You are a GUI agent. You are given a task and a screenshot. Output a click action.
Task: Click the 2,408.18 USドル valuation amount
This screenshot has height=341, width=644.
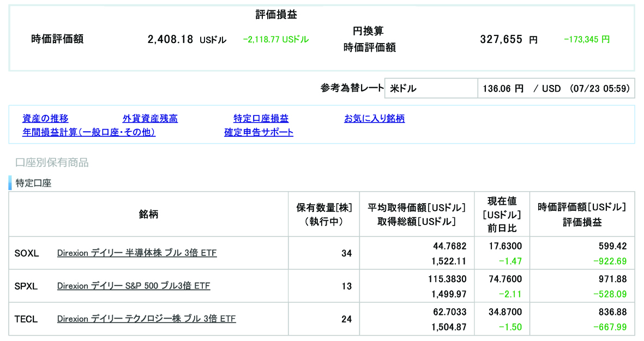187,39
